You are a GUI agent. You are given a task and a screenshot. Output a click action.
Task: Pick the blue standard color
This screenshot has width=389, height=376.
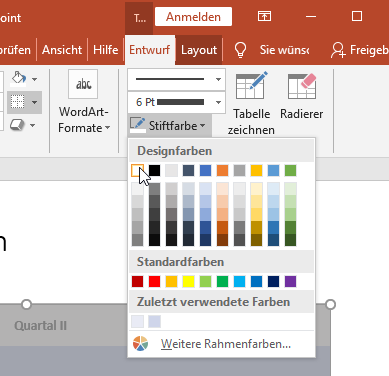pyautogui.click(x=256, y=281)
